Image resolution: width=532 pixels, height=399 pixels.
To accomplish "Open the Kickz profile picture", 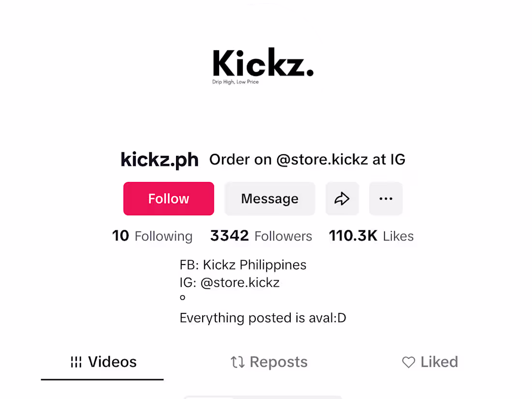I will click(263, 65).
